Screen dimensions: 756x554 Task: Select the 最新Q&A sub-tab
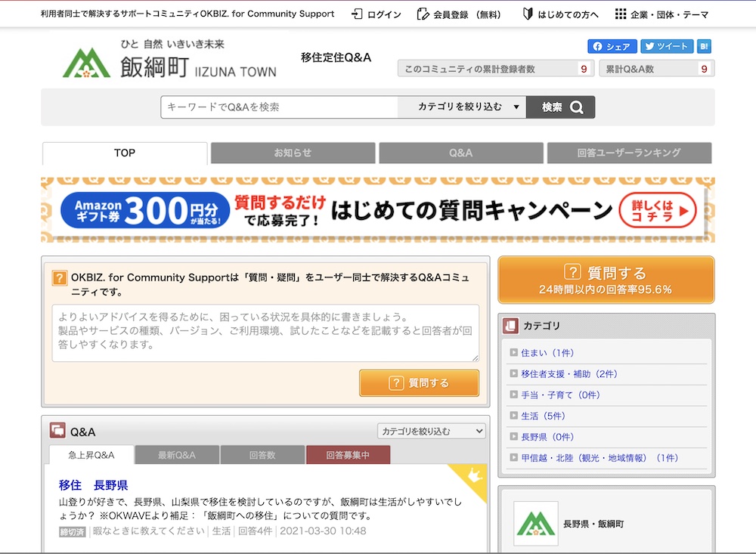(177, 455)
